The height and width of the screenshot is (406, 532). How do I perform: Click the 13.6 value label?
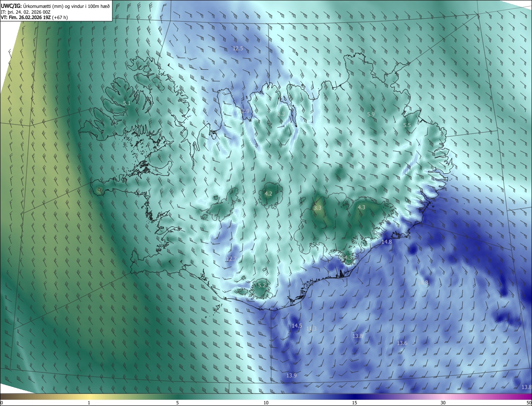[402, 343]
